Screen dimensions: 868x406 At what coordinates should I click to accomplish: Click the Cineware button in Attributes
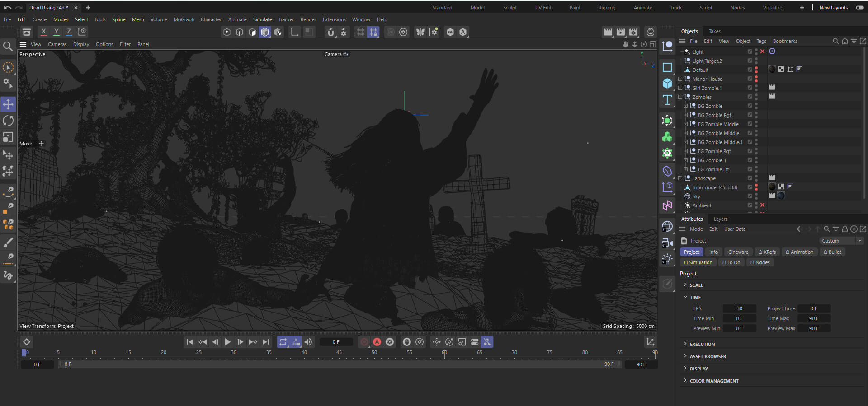pyautogui.click(x=738, y=252)
